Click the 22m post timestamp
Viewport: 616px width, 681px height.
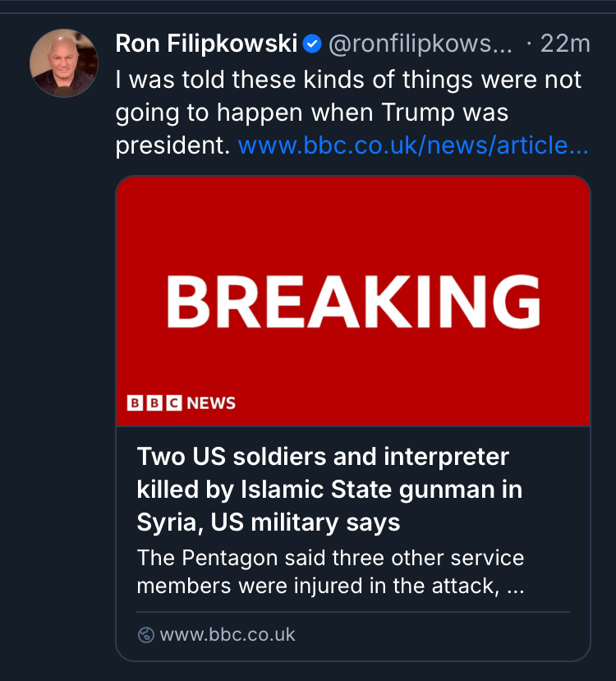(x=564, y=44)
